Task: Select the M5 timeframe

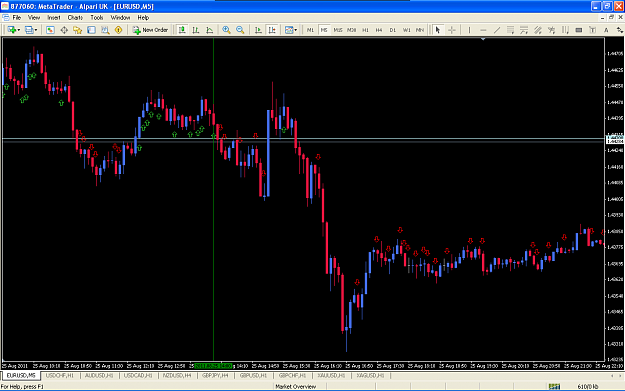Action: pos(324,30)
